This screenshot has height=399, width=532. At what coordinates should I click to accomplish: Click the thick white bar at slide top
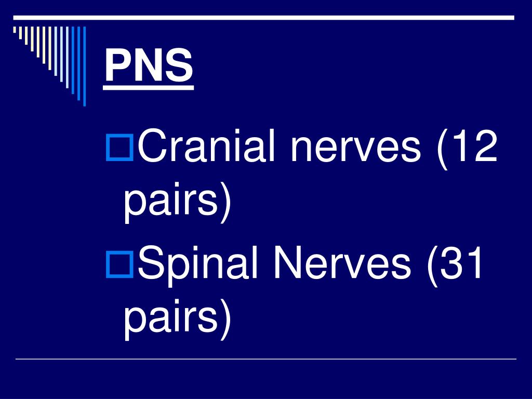click(264, 18)
